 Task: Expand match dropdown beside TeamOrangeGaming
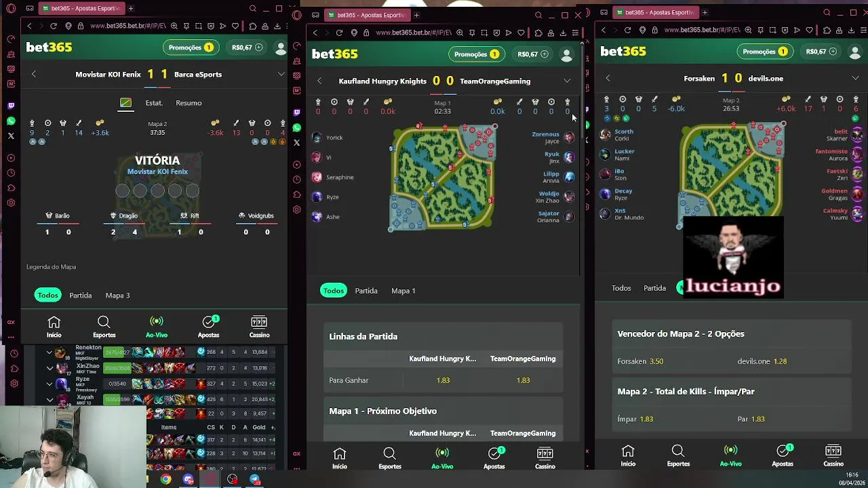567,81
